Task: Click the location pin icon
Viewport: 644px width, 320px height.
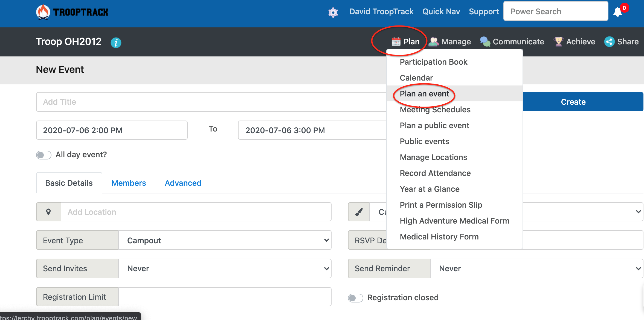Action: (48, 212)
